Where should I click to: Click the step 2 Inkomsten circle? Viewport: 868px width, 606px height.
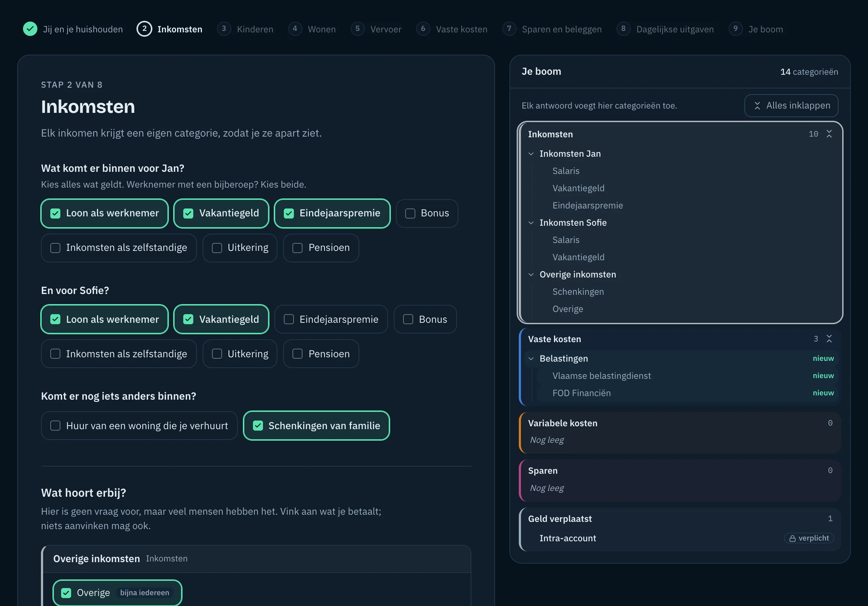144,29
